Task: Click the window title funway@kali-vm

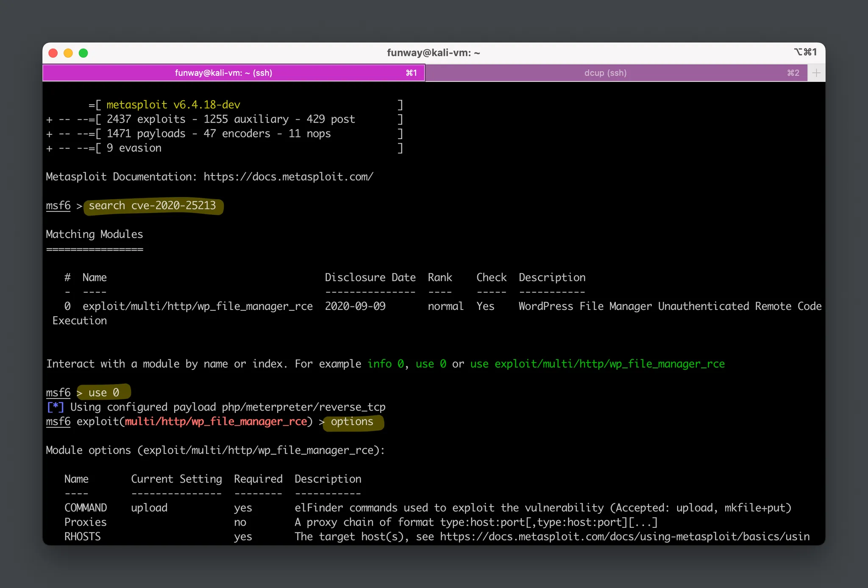Action: click(433, 53)
